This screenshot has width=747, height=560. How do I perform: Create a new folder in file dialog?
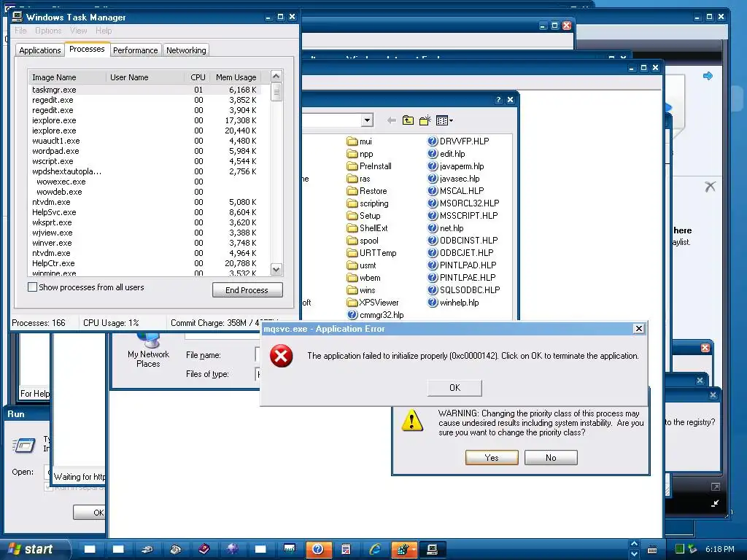coord(425,120)
